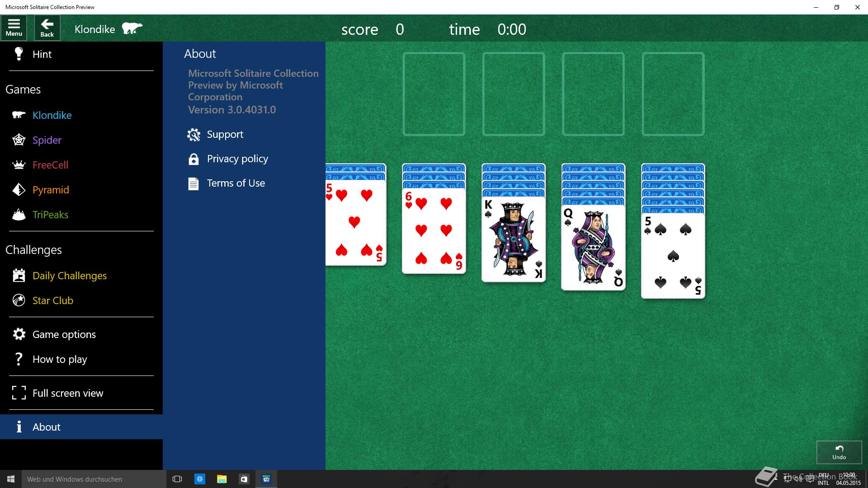Open the TriPeaks game
The height and width of the screenshot is (488, 868).
(81, 215)
